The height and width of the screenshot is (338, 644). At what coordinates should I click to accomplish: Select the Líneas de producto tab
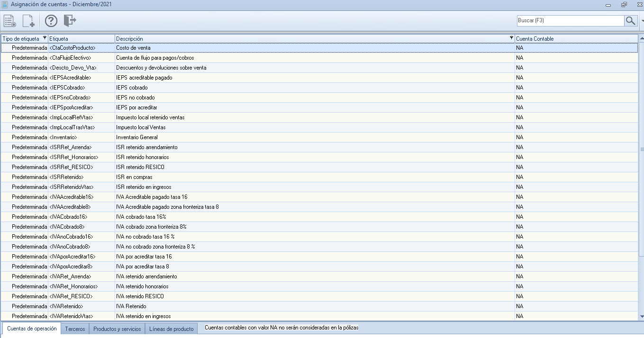171,329
